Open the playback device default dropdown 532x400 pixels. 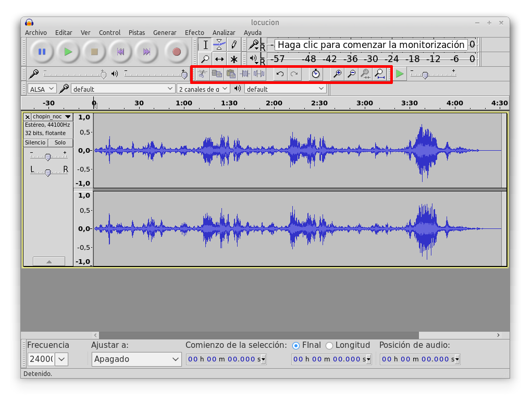pos(286,89)
